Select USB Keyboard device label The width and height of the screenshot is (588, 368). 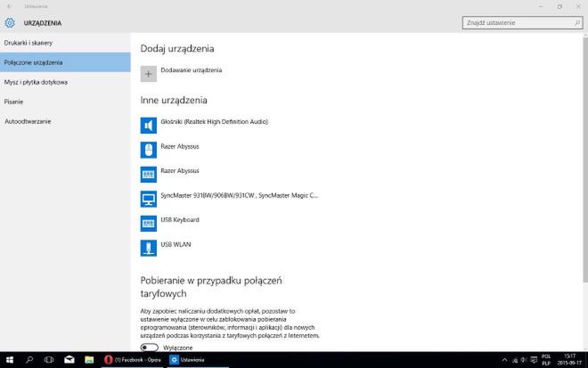pos(180,220)
